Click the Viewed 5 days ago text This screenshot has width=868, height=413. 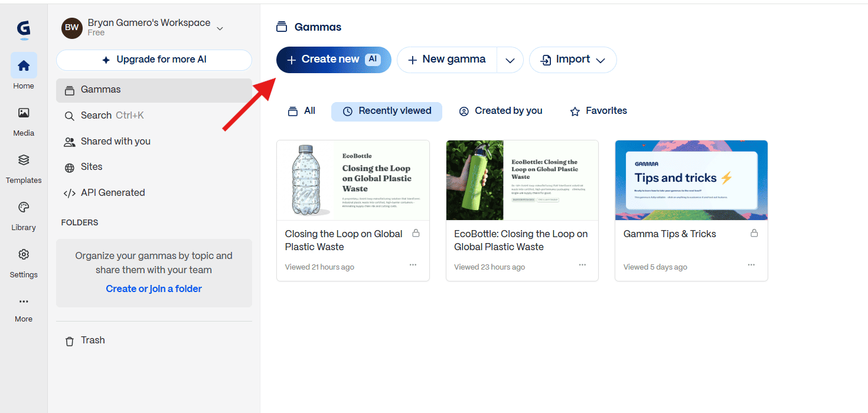pyautogui.click(x=655, y=267)
